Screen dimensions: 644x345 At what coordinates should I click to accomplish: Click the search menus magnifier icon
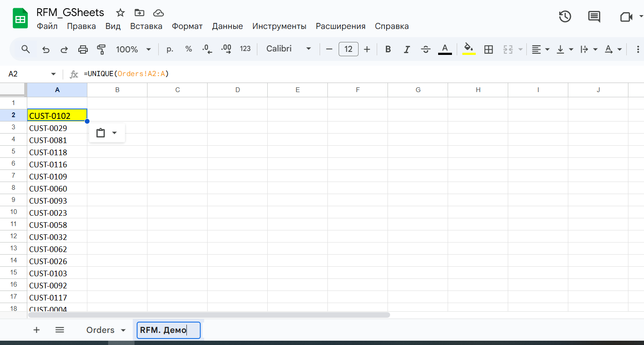26,49
